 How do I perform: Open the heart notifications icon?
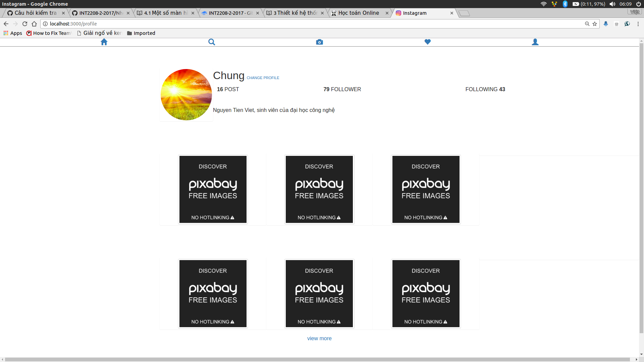(427, 42)
